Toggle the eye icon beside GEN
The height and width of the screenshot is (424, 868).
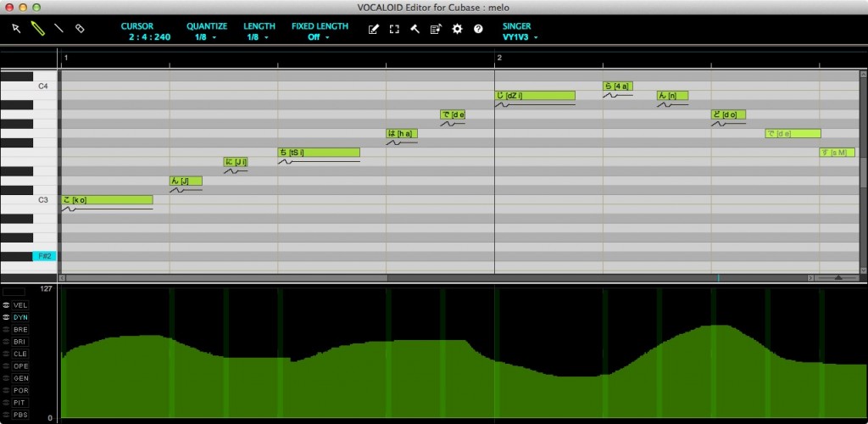point(6,378)
